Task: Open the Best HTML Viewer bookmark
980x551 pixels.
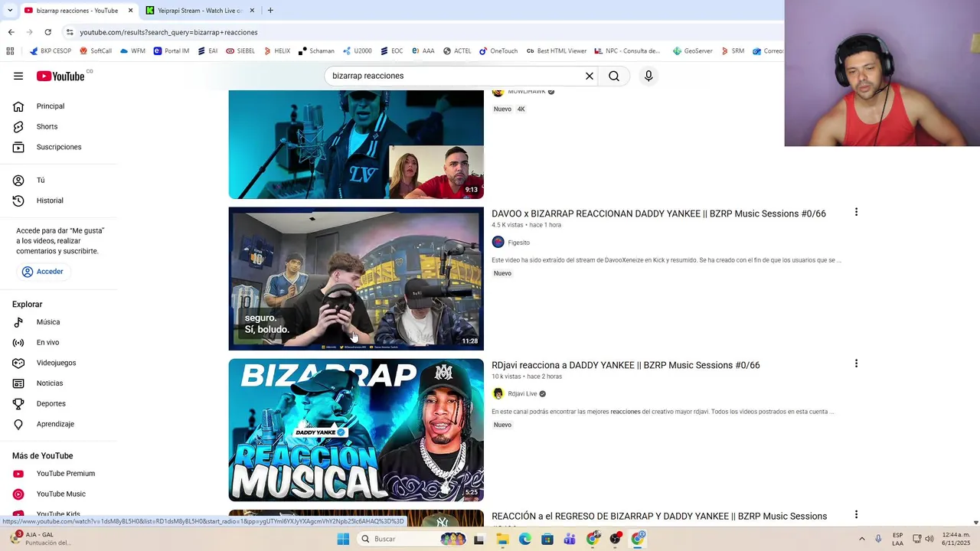Action: coord(557,51)
